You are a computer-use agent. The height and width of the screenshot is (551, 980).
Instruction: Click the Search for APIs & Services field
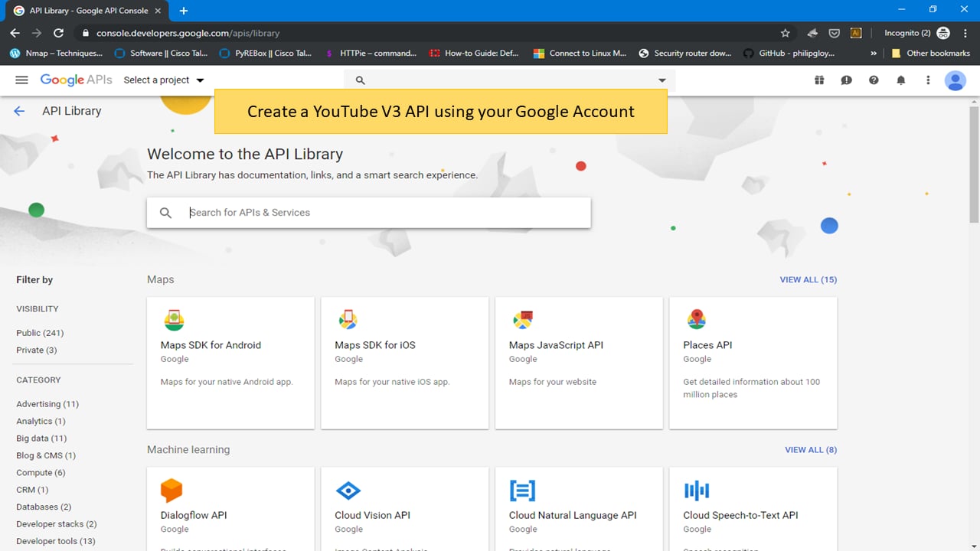[368, 213]
